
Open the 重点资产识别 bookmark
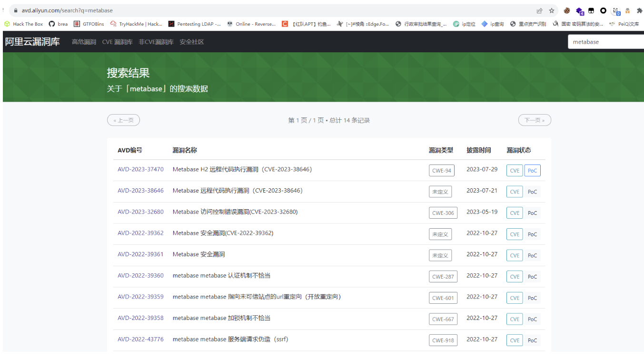click(528, 24)
